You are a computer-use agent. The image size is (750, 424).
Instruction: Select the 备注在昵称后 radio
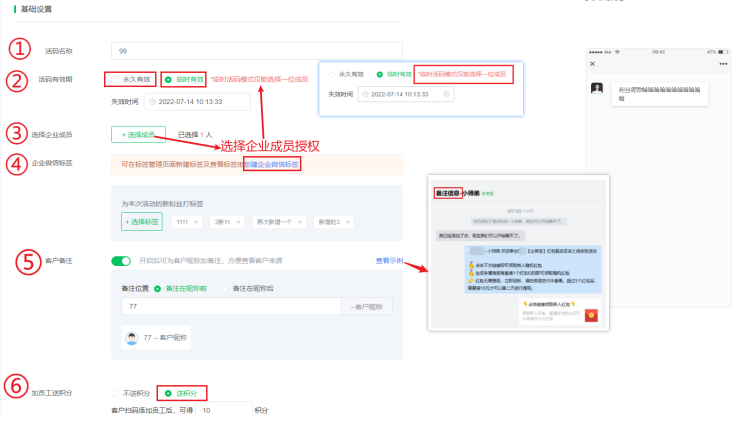tap(224, 289)
